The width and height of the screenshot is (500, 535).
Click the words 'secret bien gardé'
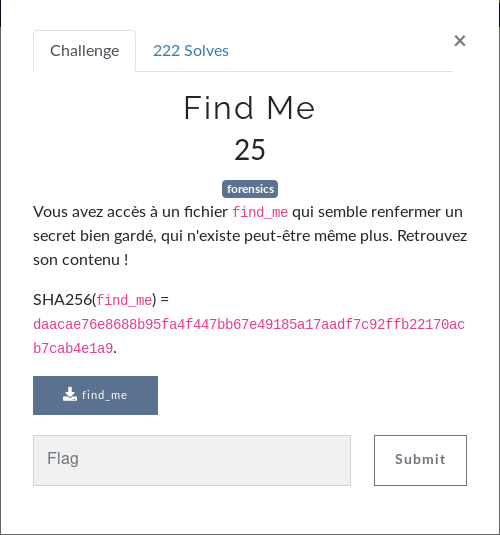click(95, 236)
